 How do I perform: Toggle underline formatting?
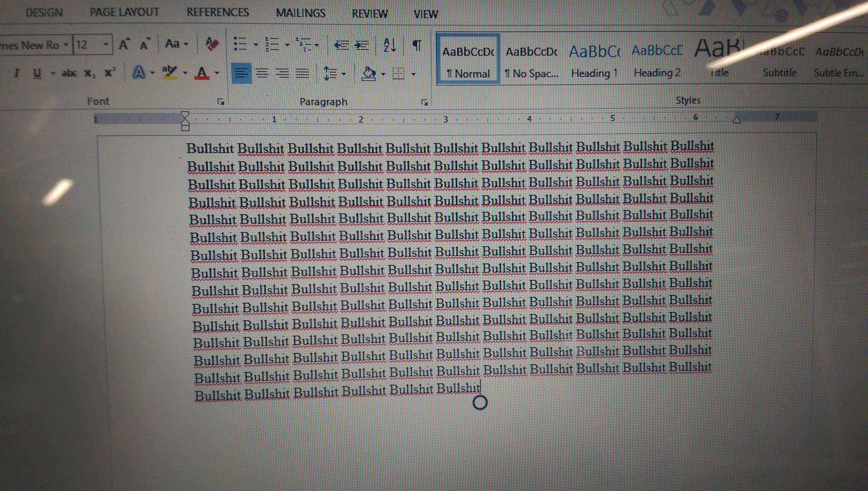coord(37,73)
